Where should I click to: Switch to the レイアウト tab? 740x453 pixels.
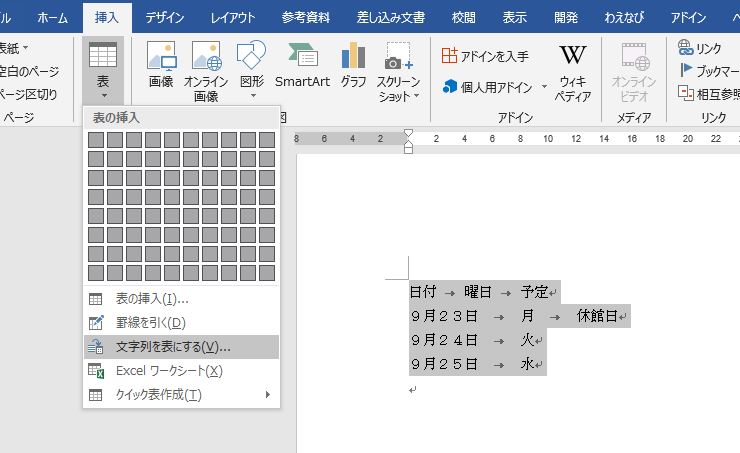tap(233, 17)
